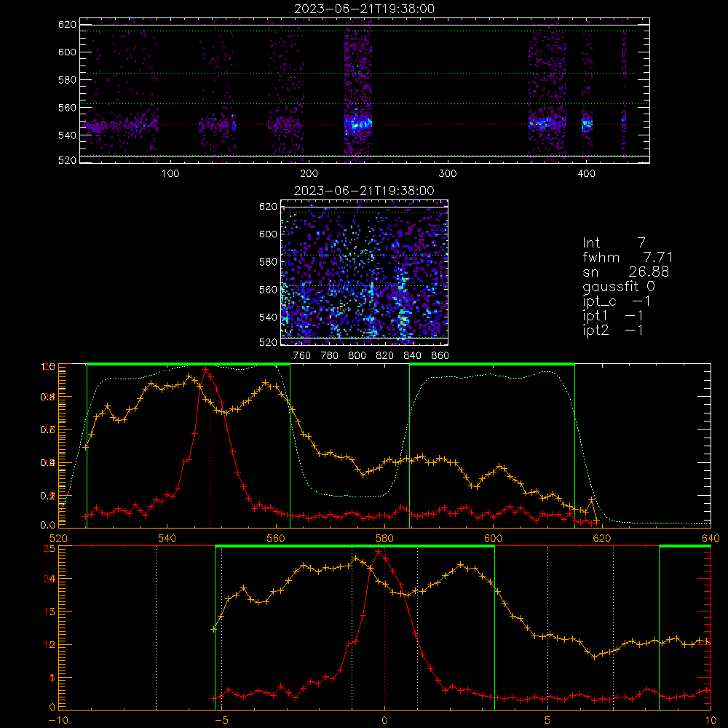Click x-axis tick label 200 on top spectrogram
The width and height of the screenshot is (728, 728).
[309, 174]
